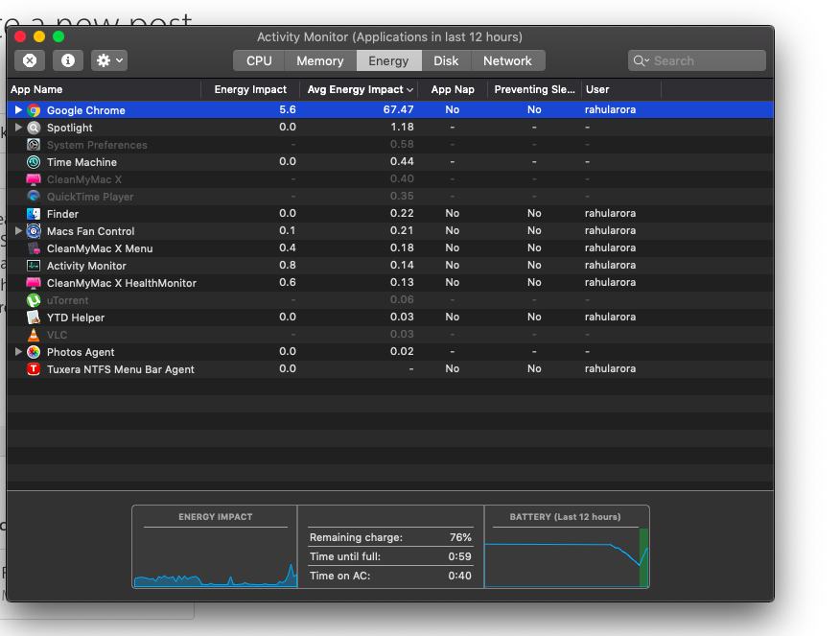The height and width of the screenshot is (636, 840).
Task: Switch to the Memory tab
Action: [319, 60]
